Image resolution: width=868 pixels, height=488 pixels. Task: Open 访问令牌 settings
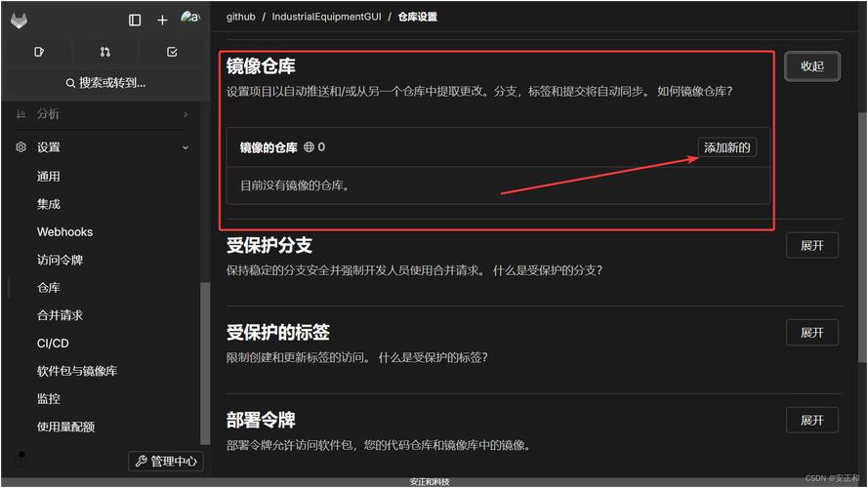[x=60, y=260]
